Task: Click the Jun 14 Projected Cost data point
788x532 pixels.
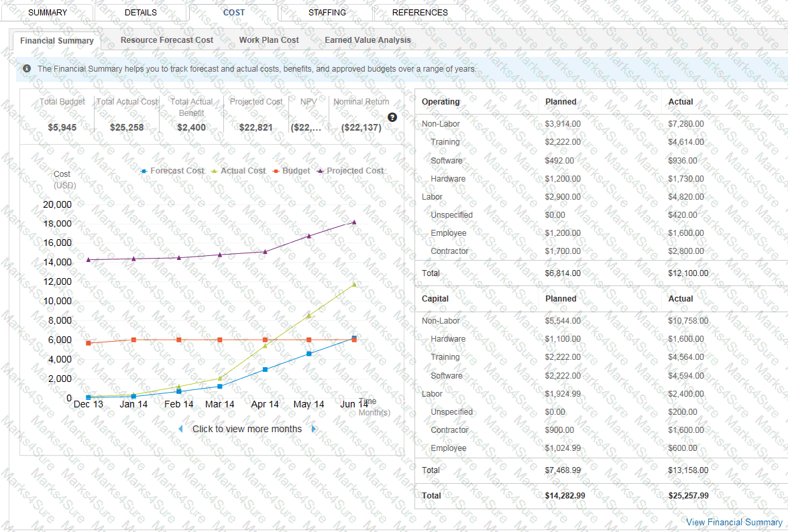Action: [354, 222]
